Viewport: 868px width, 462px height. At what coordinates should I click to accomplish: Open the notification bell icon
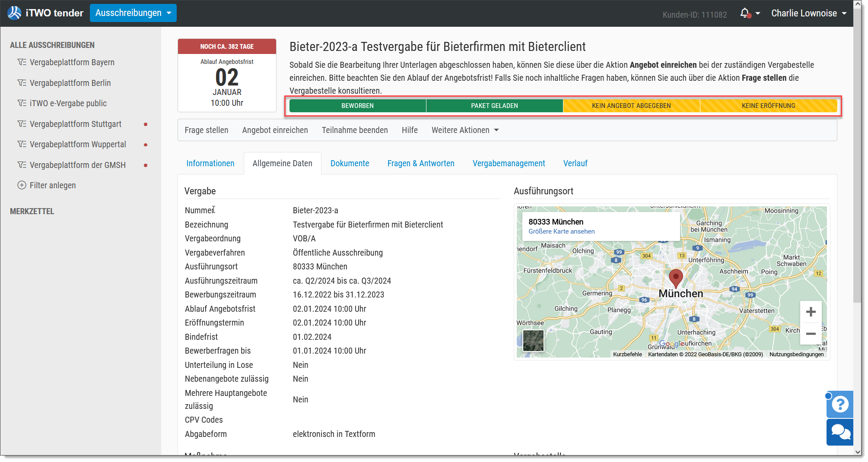744,13
